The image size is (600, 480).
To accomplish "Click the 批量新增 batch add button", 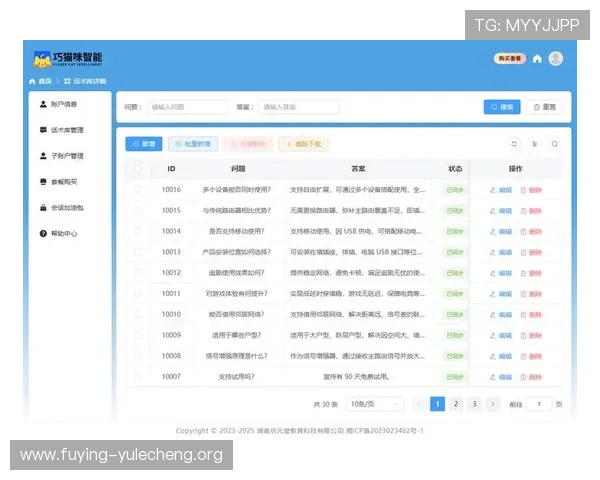I will click(x=193, y=144).
